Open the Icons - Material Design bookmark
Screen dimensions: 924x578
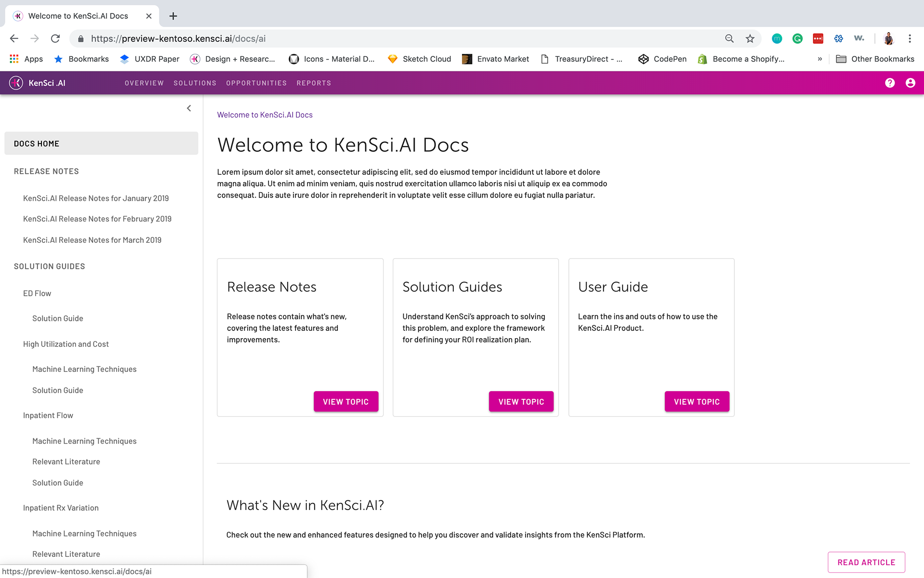pyautogui.click(x=332, y=59)
